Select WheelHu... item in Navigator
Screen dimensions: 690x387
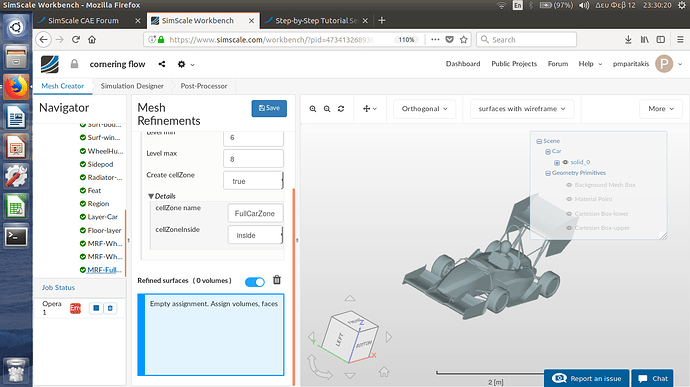pyautogui.click(x=102, y=151)
